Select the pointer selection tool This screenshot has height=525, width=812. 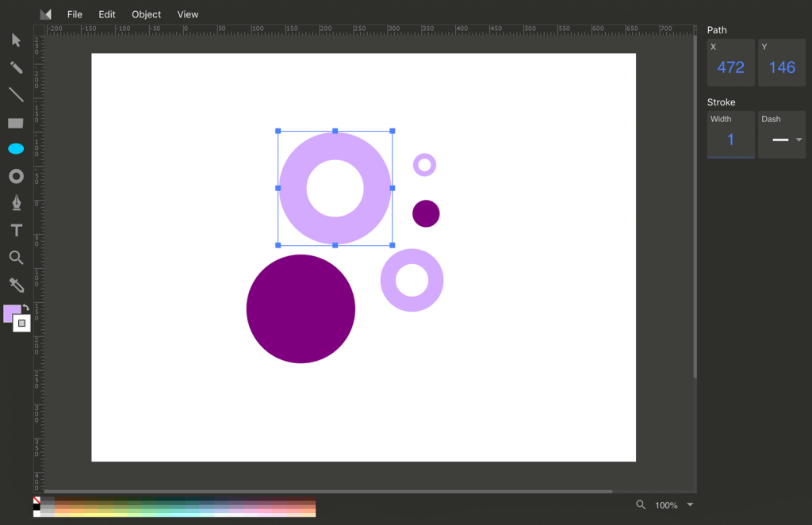[16, 40]
